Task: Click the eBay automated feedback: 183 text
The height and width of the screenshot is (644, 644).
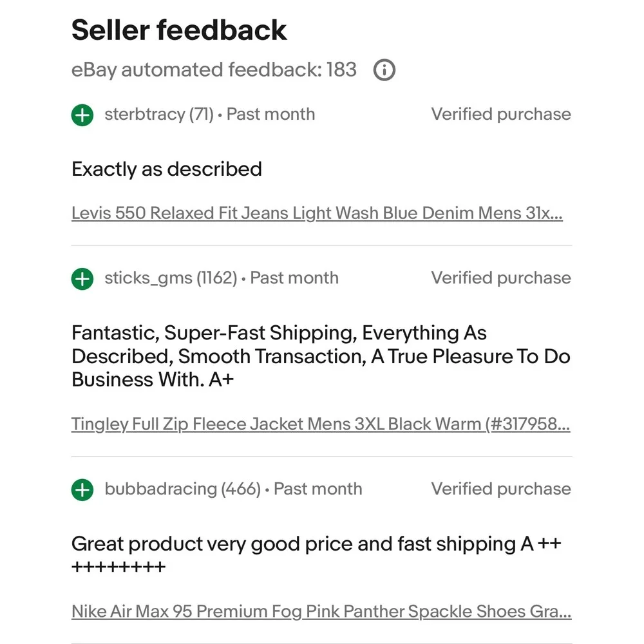Action: click(x=214, y=70)
